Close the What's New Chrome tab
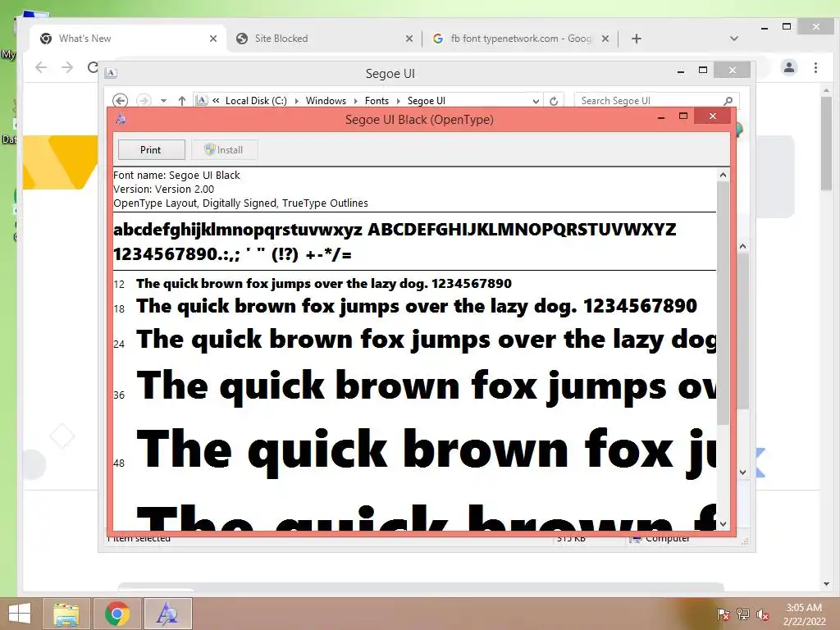840x630 pixels. point(213,39)
